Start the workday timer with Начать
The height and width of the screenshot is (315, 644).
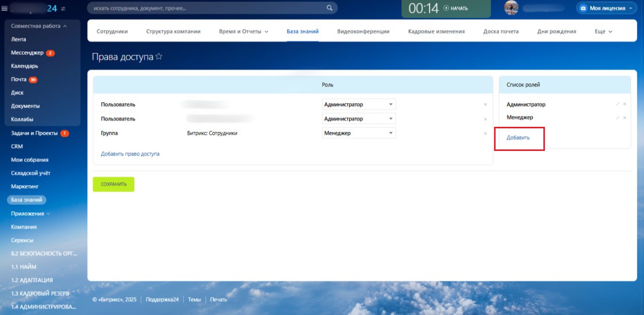coord(455,9)
